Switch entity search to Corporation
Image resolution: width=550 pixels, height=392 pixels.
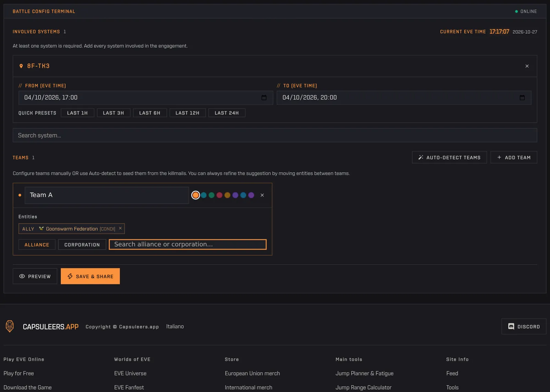pyautogui.click(x=82, y=245)
